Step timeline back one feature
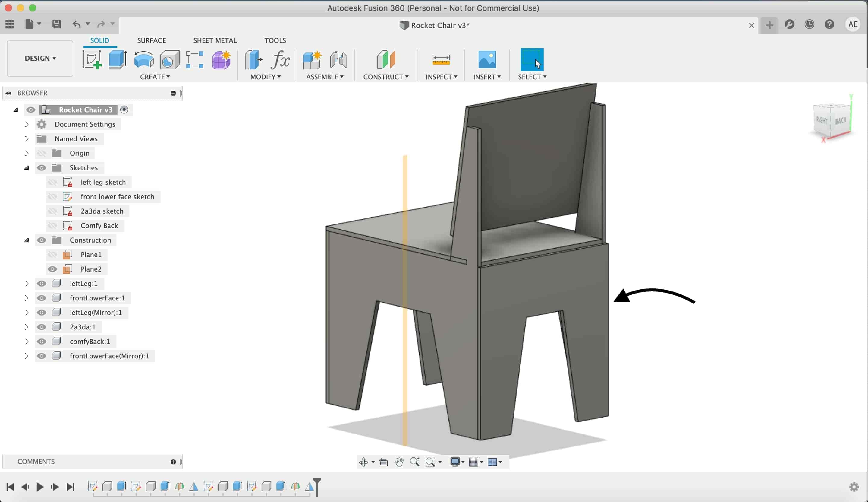Viewport: 868px width, 502px height. click(25, 487)
